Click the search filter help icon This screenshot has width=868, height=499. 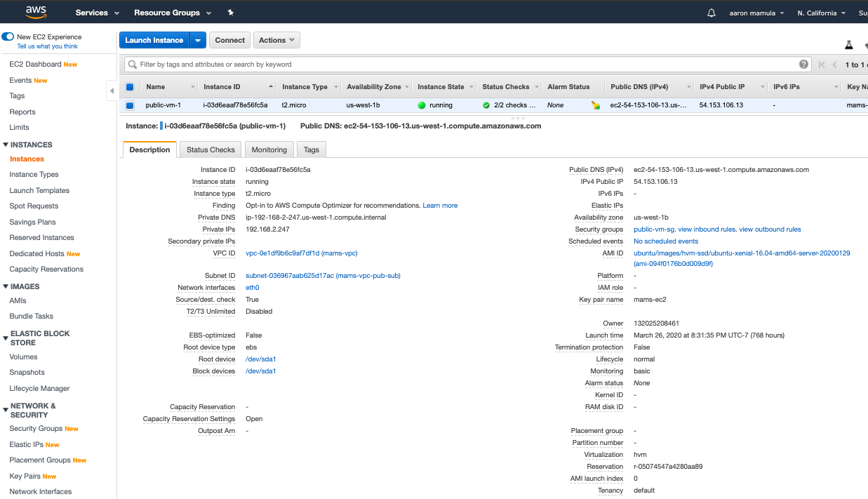tap(803, 64)
